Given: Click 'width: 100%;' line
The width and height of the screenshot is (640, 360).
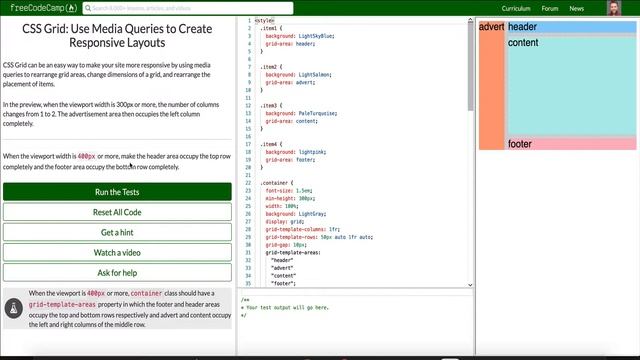Looking at the screenshot, I should tap(282, 207).
